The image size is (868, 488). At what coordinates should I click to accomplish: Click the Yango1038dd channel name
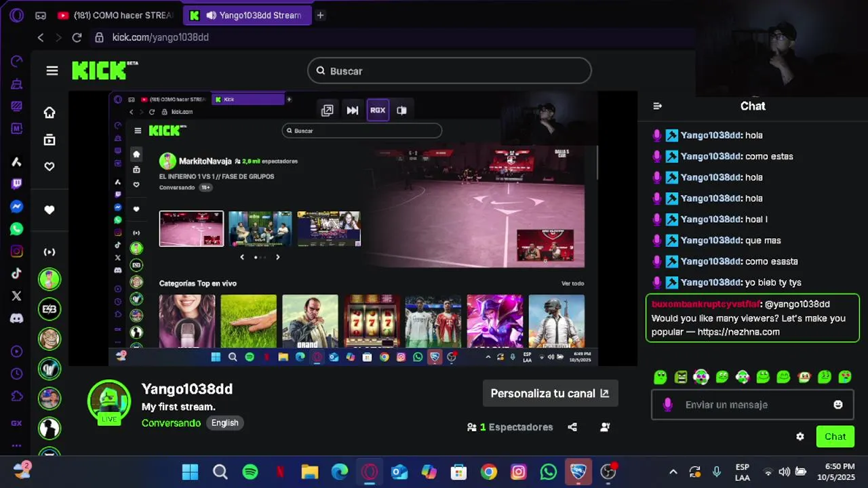click(187, 389)
